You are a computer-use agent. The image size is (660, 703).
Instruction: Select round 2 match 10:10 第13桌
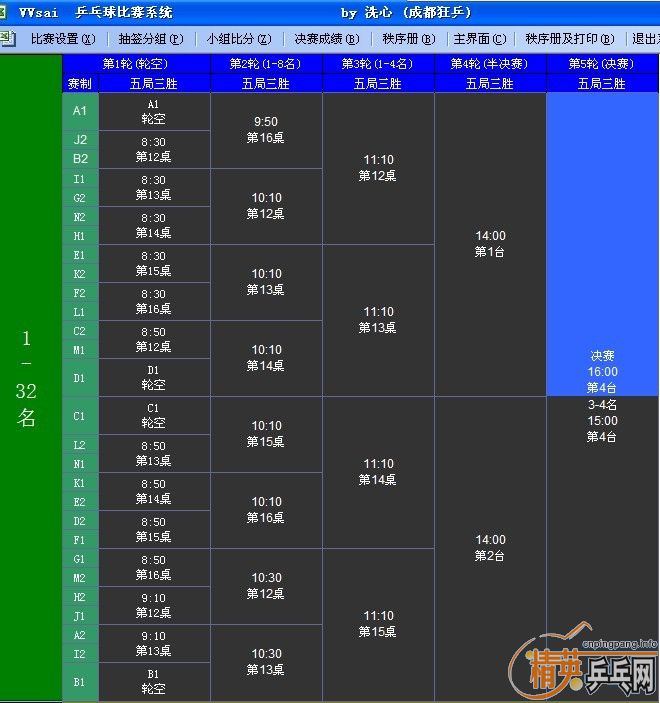click(266, 282)
